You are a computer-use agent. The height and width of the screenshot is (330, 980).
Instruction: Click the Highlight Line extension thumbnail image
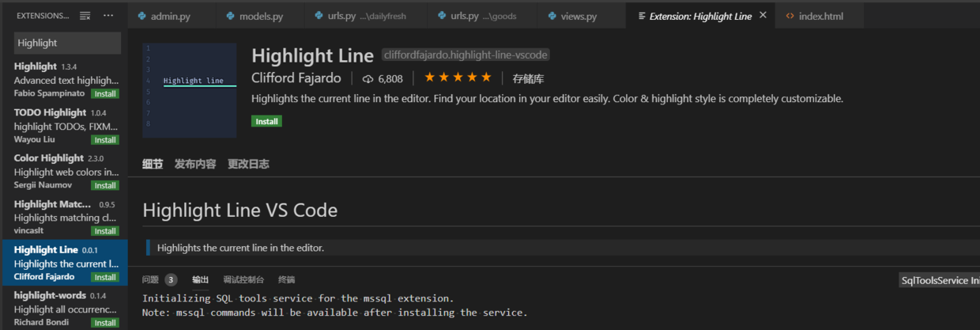coord(190,90)
